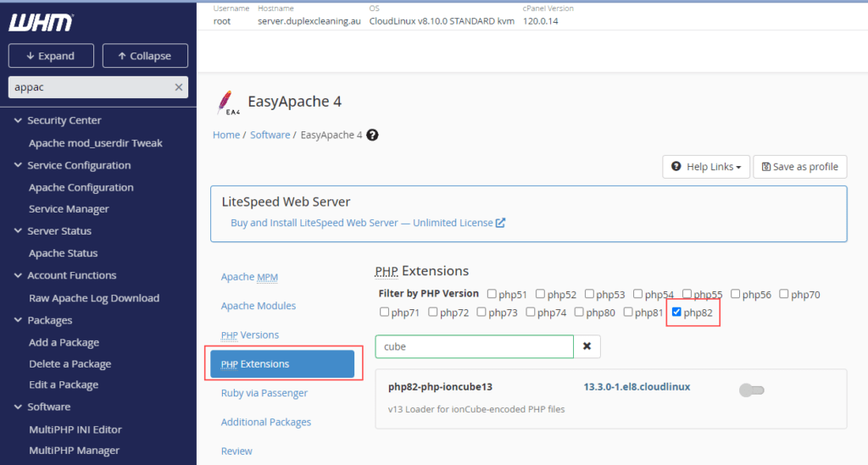Image resolution: width=868 pixels, height=465 pixels.
Task: Click the hostname server.duplexcleaning.au
Action: click(309, 21)
